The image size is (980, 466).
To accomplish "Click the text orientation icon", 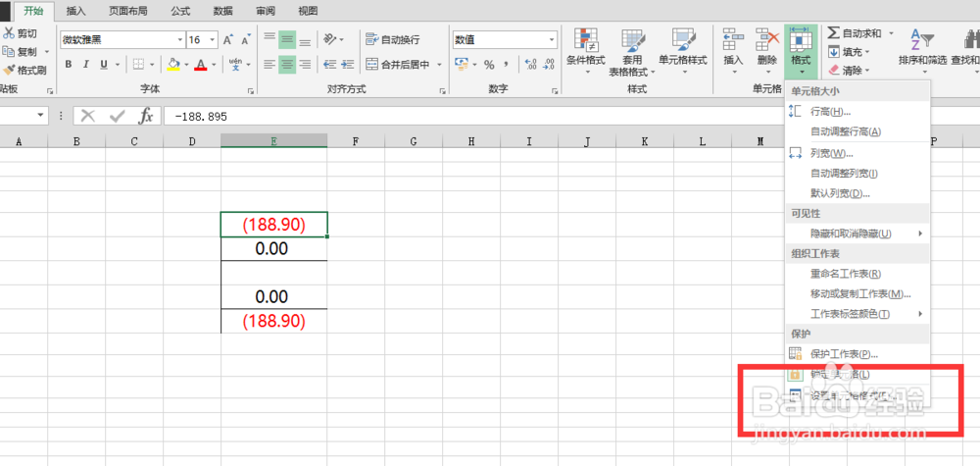I will point(330,39).
